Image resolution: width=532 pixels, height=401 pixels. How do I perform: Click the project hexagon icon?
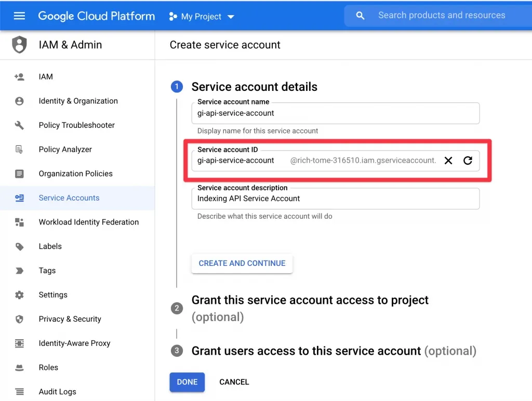tap(173, 16)
